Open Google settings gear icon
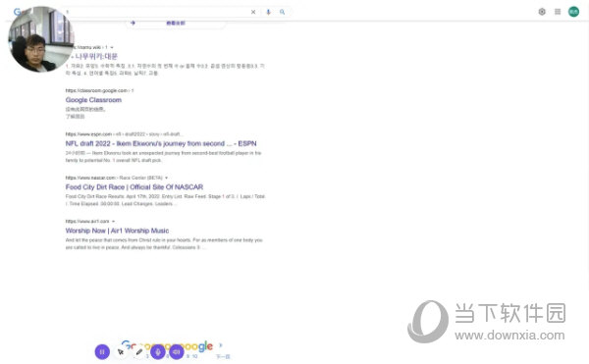This screenshot has height=364, width=589. pyautogui.click(x=542, y=12)
